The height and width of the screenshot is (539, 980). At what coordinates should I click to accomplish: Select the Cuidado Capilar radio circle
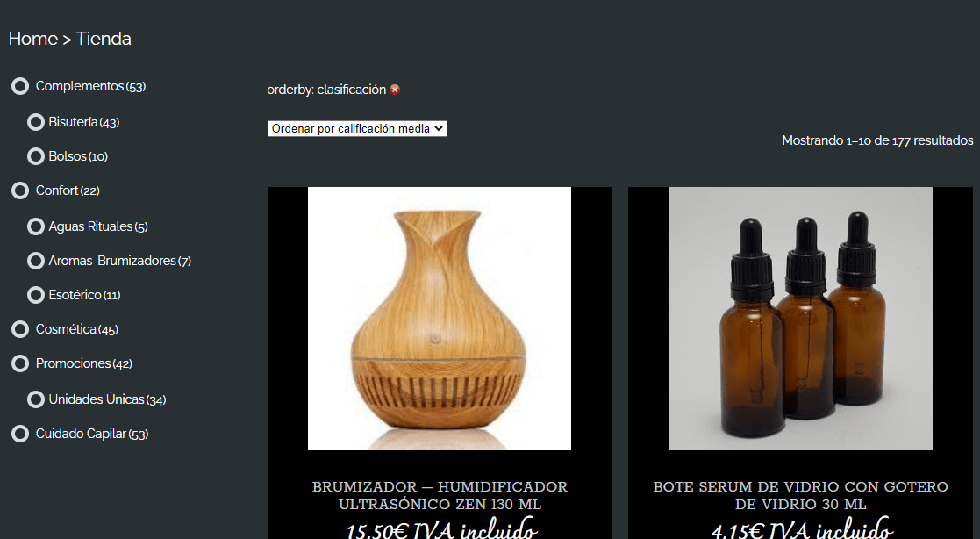[x=20, y=434]
